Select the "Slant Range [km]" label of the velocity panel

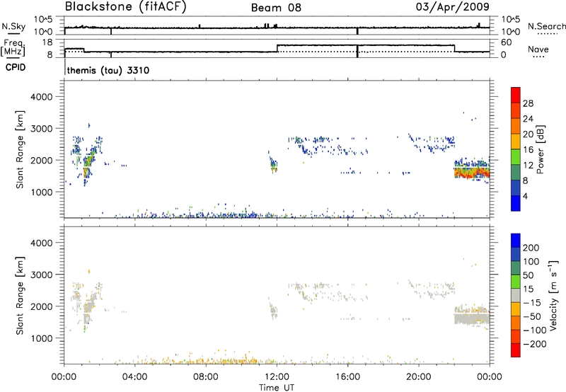tap(20, 295)
